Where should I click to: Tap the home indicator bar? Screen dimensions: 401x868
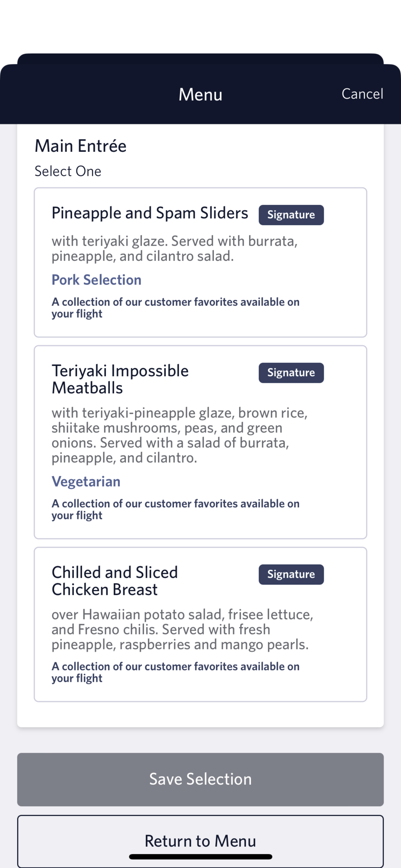coord(200,857)
